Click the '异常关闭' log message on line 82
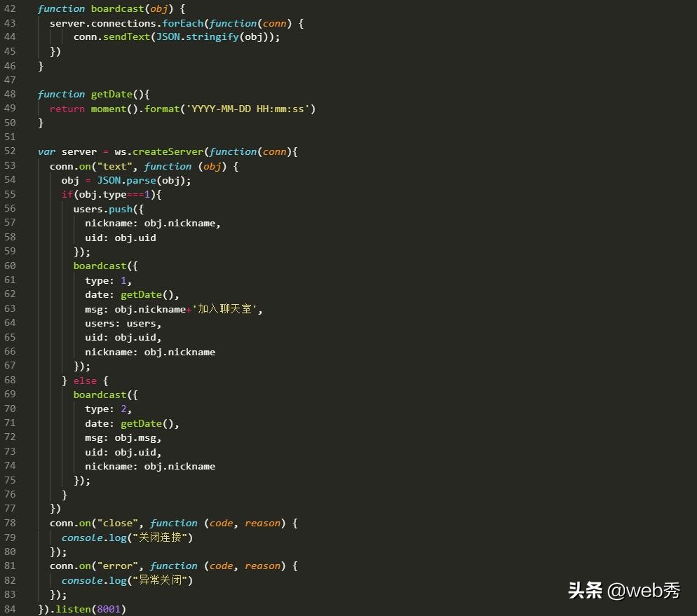Viewport: 697px width, 616px height. pos(158,580)
